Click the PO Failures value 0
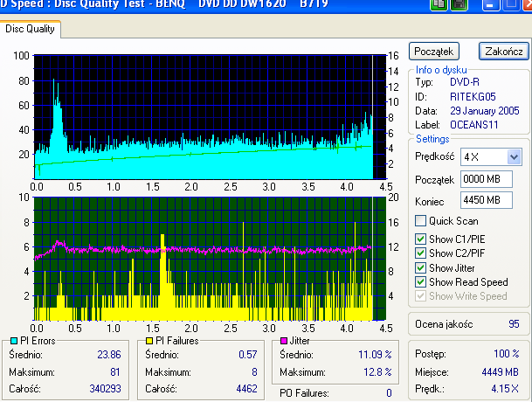 point(389,393)
